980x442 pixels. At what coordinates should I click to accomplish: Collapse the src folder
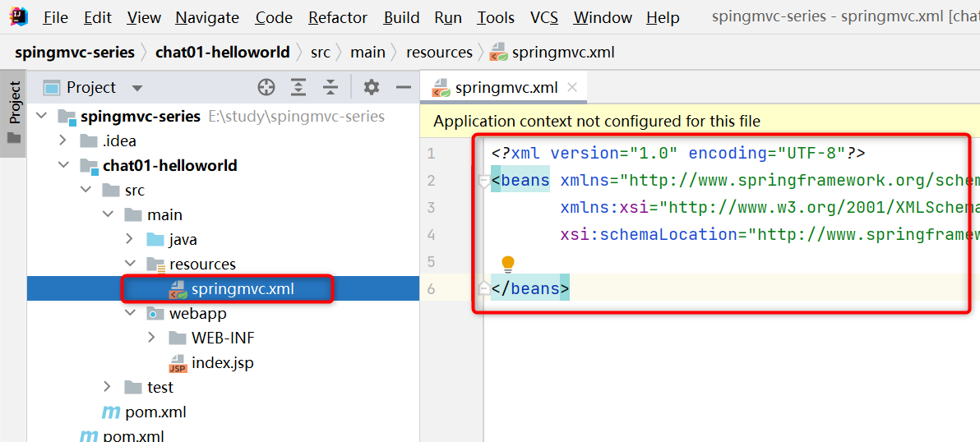click(x=86, y=190)
